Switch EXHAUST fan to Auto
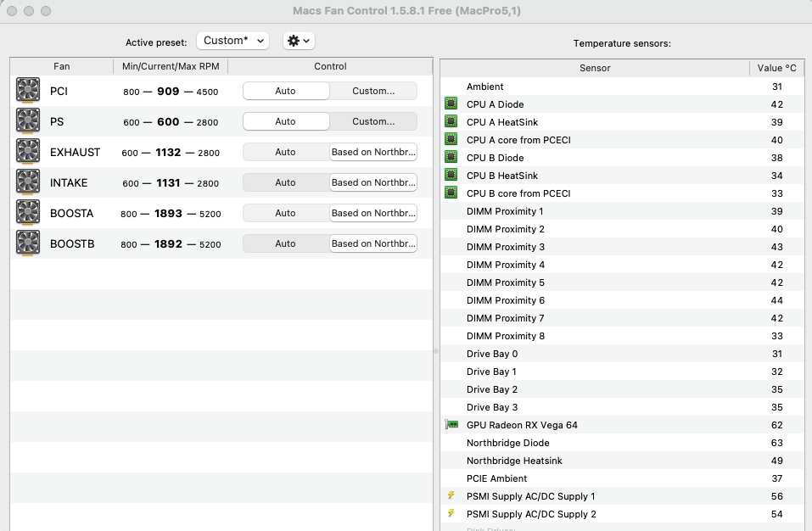 286,152
